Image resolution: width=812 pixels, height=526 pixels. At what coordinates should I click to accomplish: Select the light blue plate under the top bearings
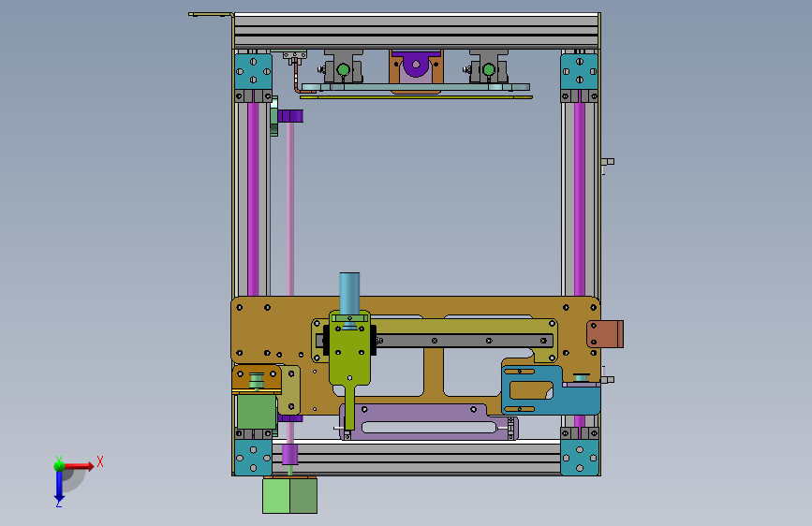click(x=416, y=87)
